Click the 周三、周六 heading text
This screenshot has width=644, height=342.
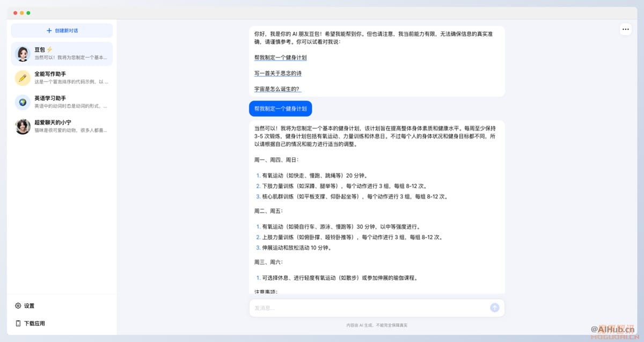pos(268,262)
